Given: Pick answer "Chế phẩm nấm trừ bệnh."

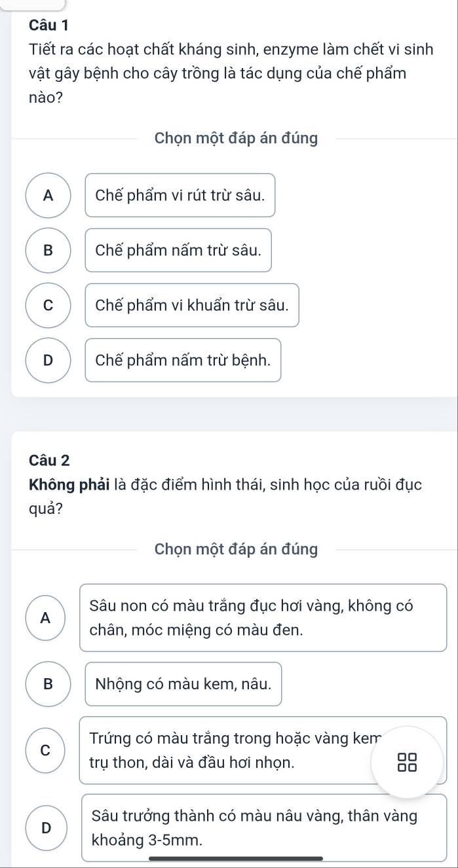Looking at the screenshot, I should click(x=183, y=360).
